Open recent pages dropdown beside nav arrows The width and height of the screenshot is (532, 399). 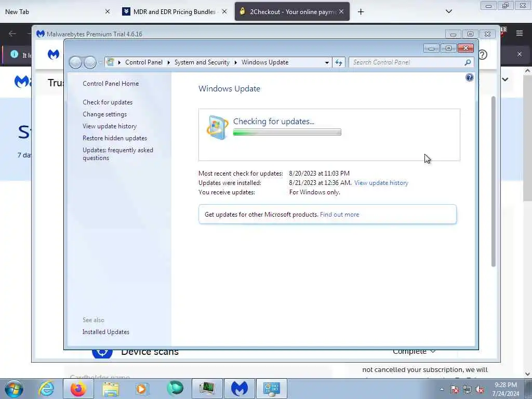point(100,62)
